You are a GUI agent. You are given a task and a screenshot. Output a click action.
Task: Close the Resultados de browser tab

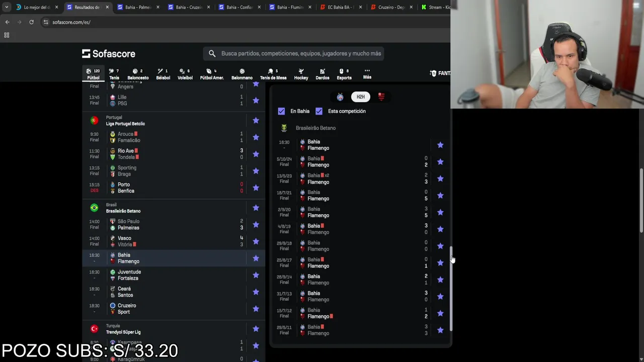(107, 7)
